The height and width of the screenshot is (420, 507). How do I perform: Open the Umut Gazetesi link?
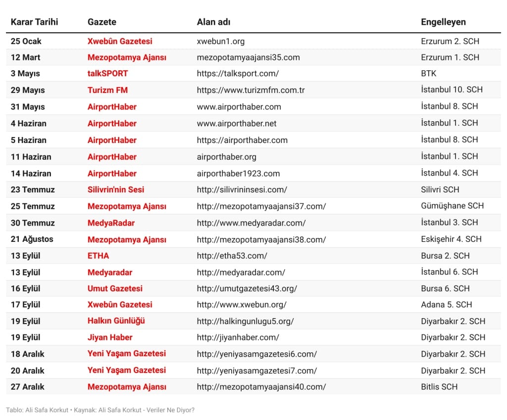point(115,288)
